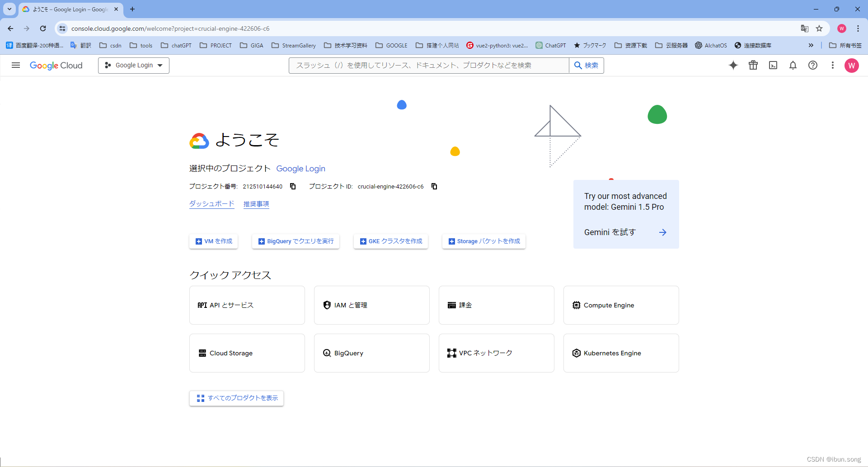This screenshot has height=467, width=868.
Task: Open Chrome profile W avatar
Action: [x=842, y=28]
